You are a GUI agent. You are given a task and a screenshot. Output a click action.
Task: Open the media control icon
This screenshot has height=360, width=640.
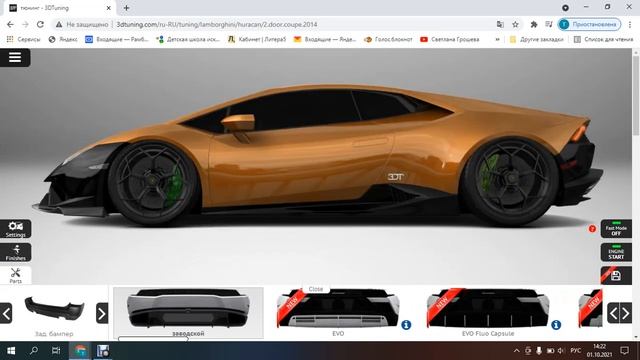(549, 24)
